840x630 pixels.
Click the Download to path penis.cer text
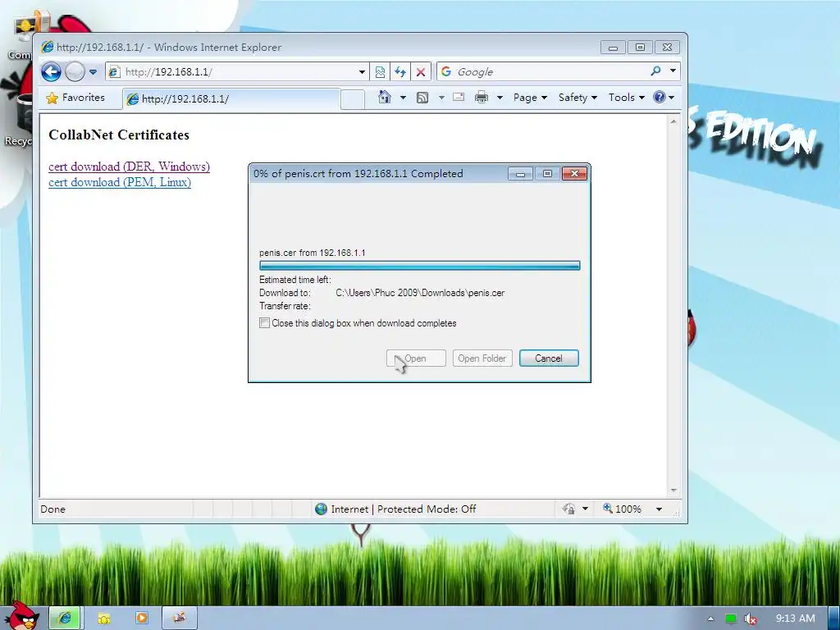420,293
